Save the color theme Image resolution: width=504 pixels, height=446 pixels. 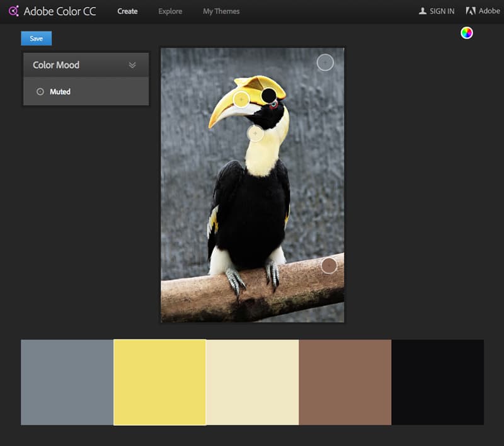click(x=37, y=38)
